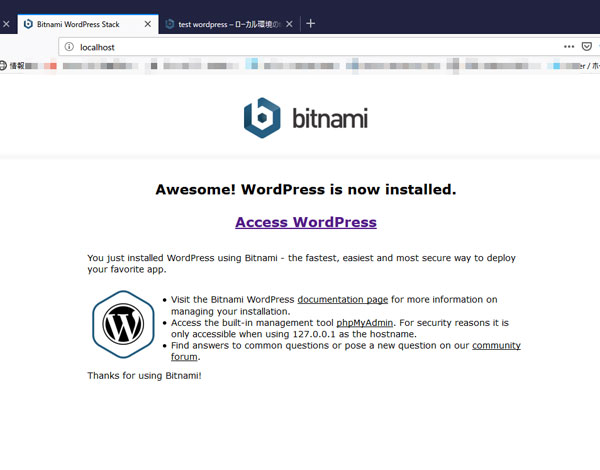Switch to the Bitnami WordPress Stack tab
The image size is (600, 470).
pos(88,24)
